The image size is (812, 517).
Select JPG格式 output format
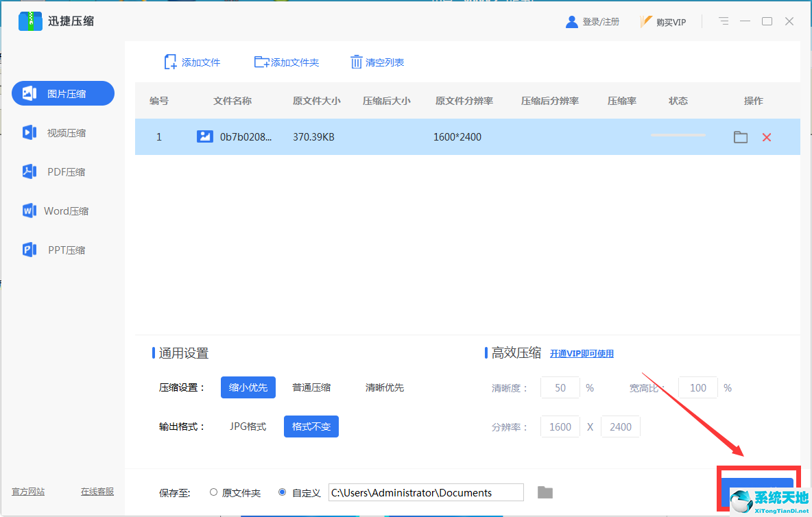248,426
